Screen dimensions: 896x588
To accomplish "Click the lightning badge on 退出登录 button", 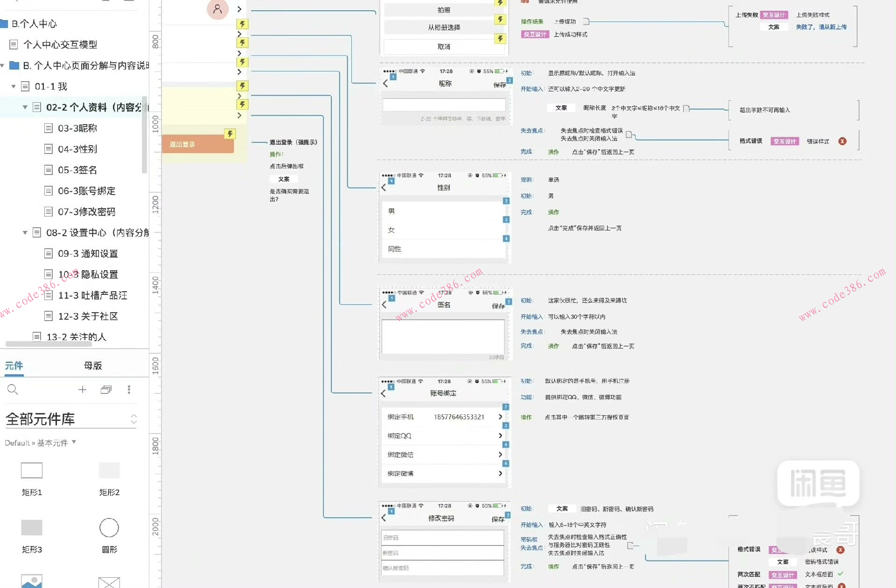I will pyautogui.click(x=230, y=134).
